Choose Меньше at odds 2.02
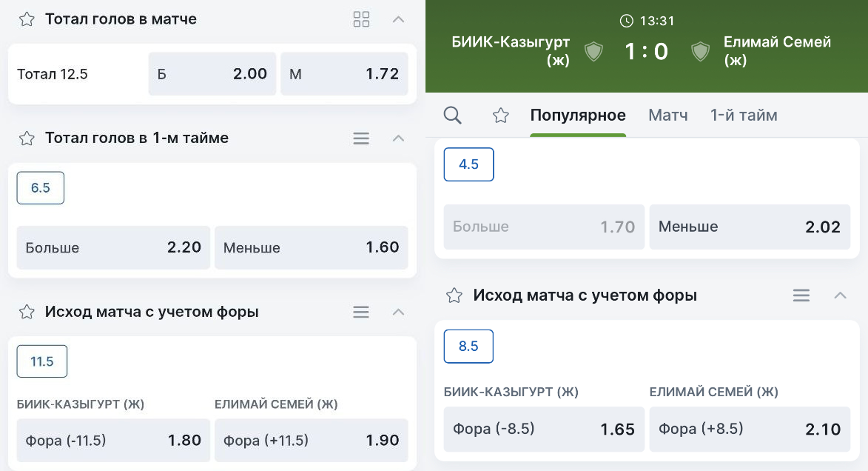 click(750, 227)
